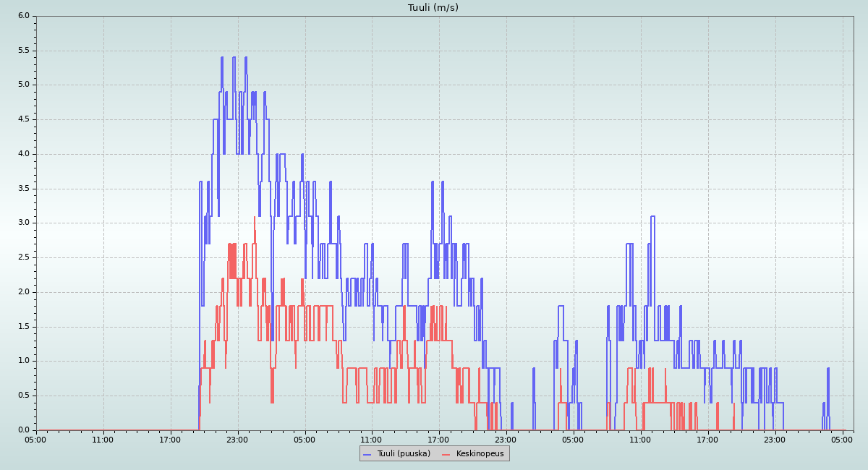Click the 0.0 y-axis origin label

(23, 430)
